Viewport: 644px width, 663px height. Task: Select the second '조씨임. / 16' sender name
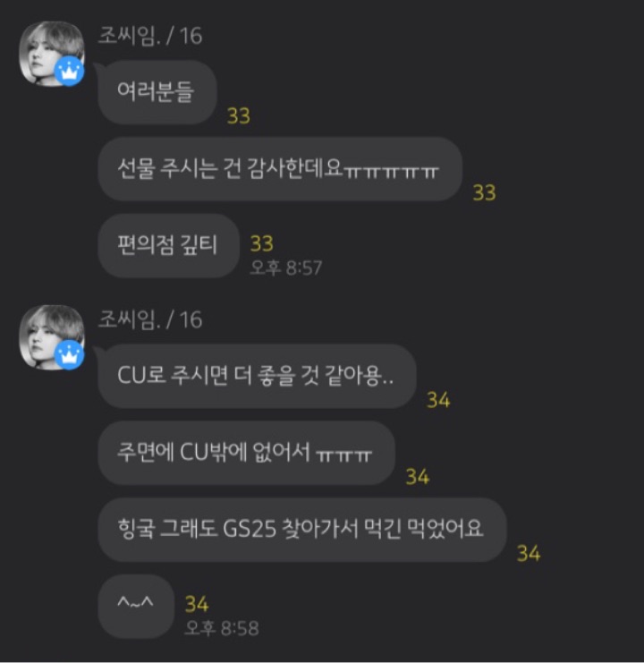tap(150, 319)
